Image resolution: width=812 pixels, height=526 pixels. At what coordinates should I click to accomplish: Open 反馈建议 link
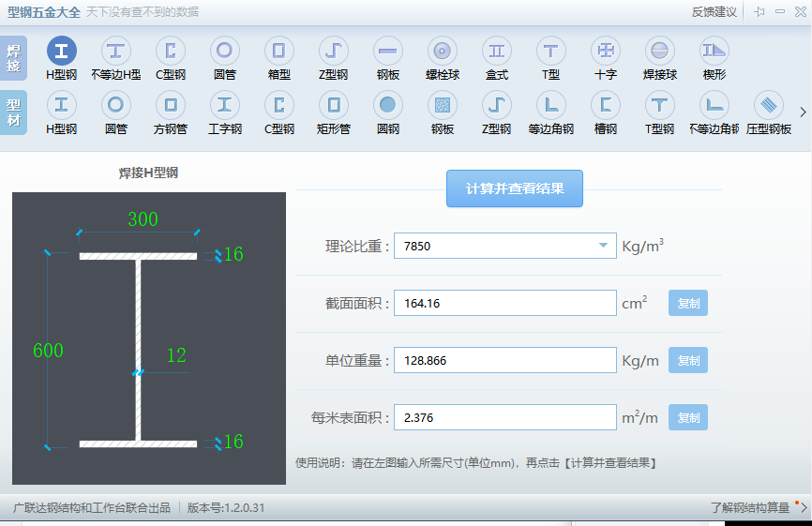point(714,12)
